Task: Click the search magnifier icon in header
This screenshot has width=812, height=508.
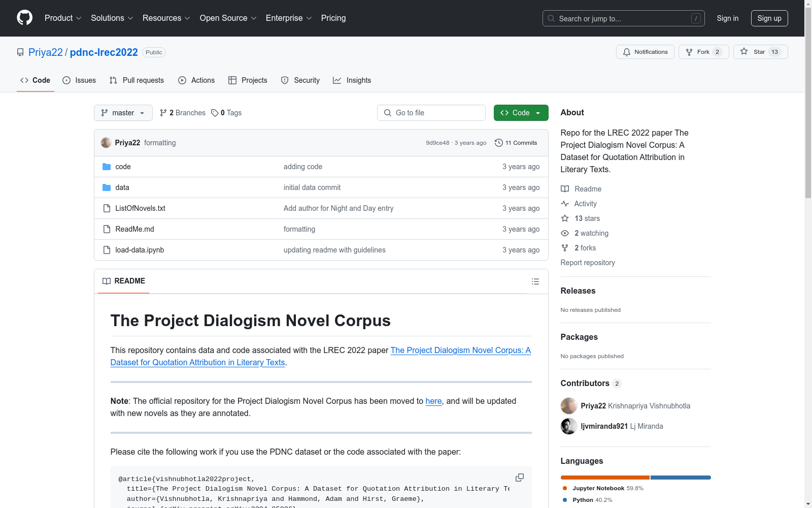Action: [x=551, y=18]
